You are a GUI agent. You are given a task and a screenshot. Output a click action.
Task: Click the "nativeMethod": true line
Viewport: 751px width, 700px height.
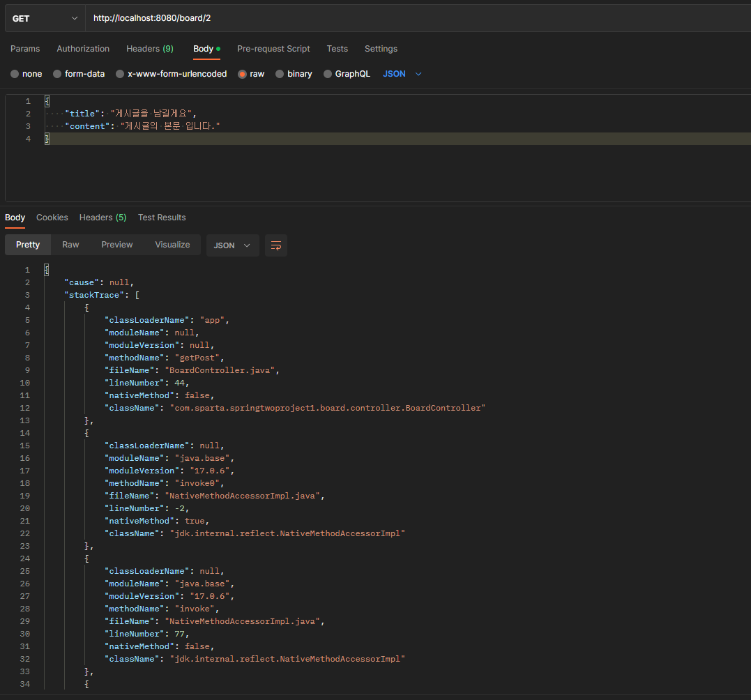157,521
